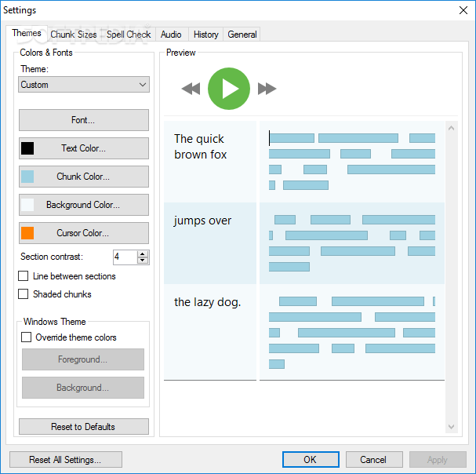Click "The quick brown fox" preview text

point(200,147)
